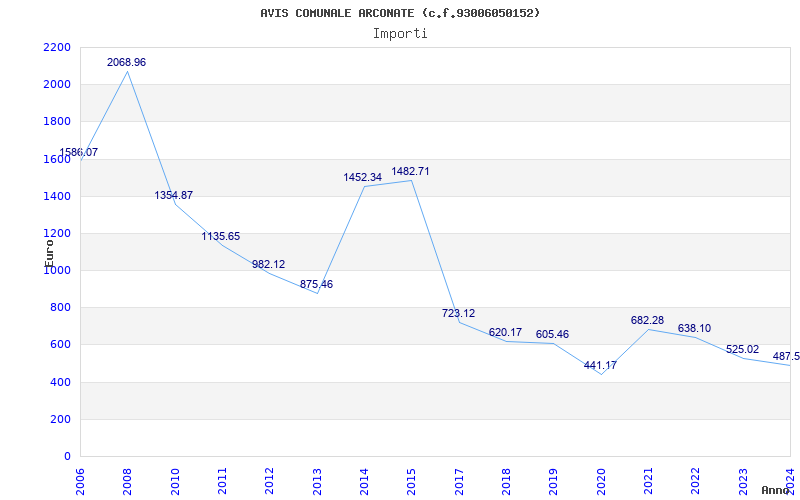Viewport: 800px width, 500px height.
Task: Click the y-axis value 1400
Action: (57, 196)
